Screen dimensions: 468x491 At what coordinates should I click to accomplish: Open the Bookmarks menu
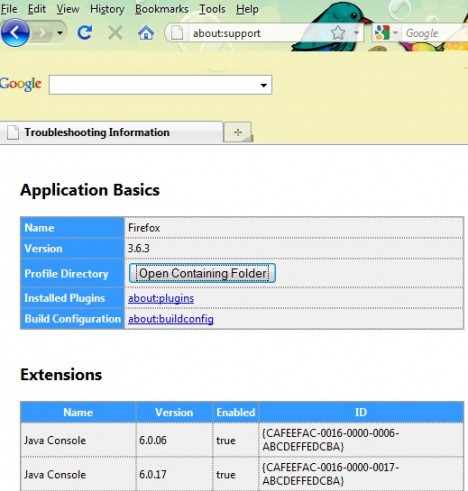162,9
